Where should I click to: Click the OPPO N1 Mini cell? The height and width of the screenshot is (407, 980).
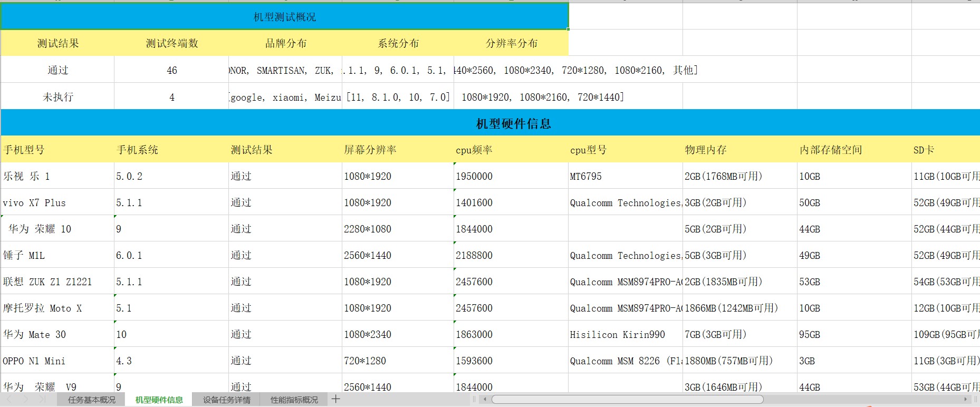click(x=57, y=361)
